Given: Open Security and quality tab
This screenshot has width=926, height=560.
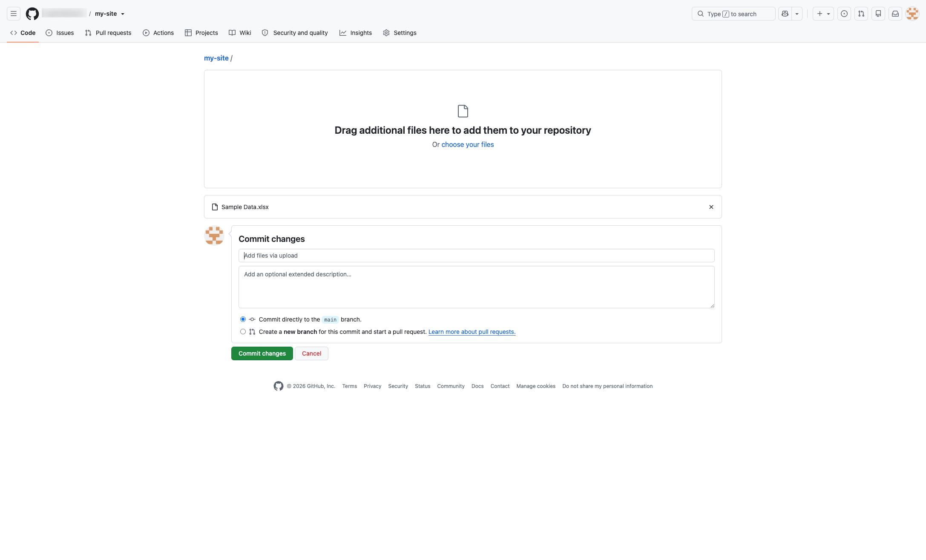Looking at the screenshot, I should [x=295, y=33].
